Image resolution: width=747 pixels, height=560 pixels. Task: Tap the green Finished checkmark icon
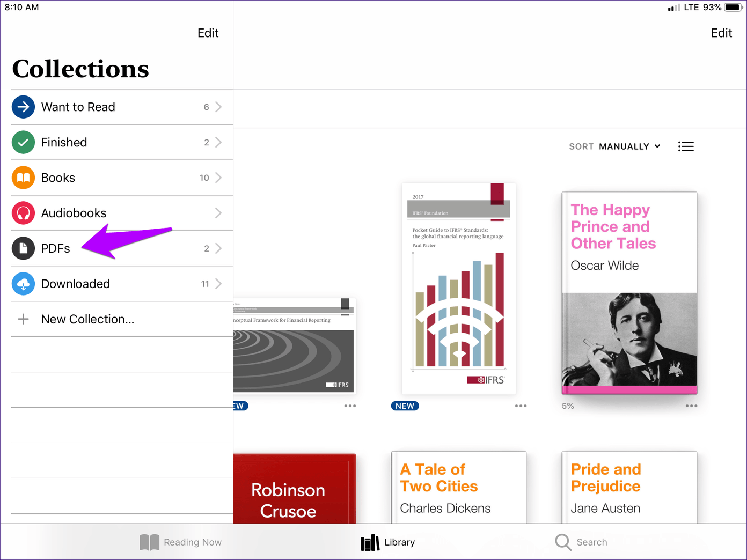click(23, 142)
